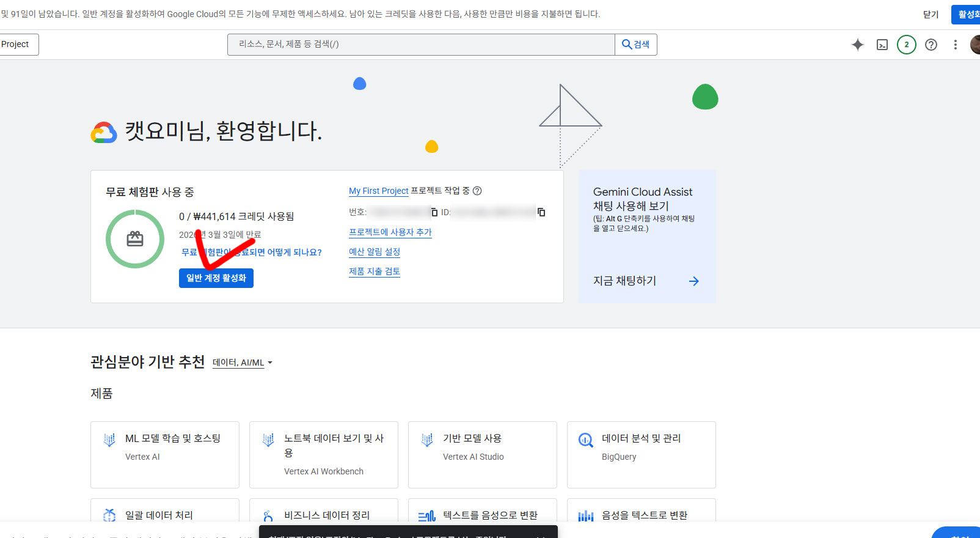
Task: Click BigQuery icon on 데이터 분석 card
Action: [586, 440]
